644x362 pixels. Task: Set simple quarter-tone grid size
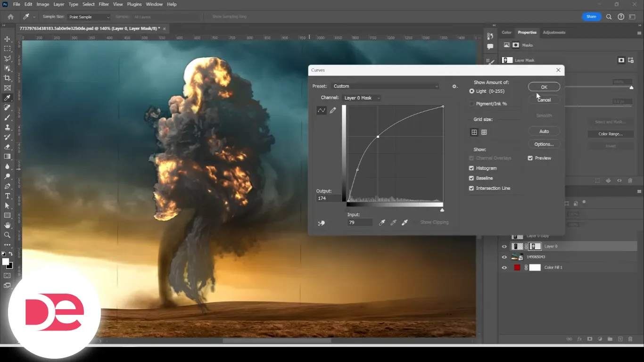click(474, 132)
